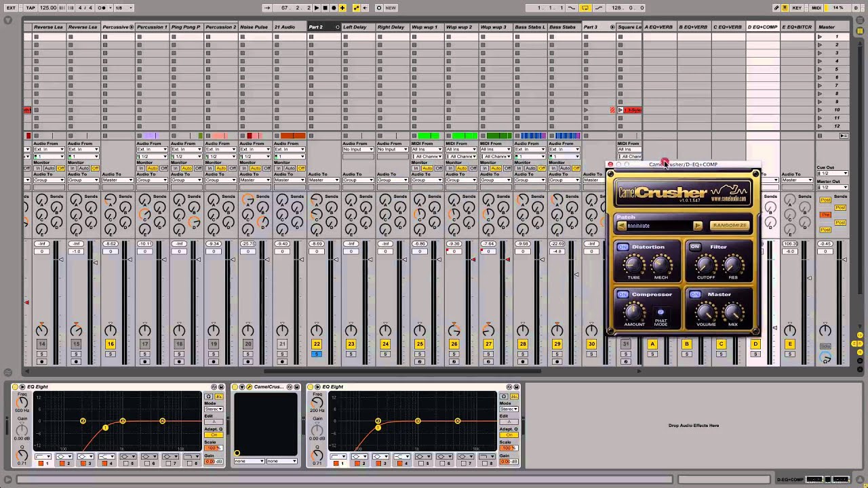Screen dimensions: 868x488
Task: Unfold CamelCrusher device parameters triangle
Action: [242, 387]
